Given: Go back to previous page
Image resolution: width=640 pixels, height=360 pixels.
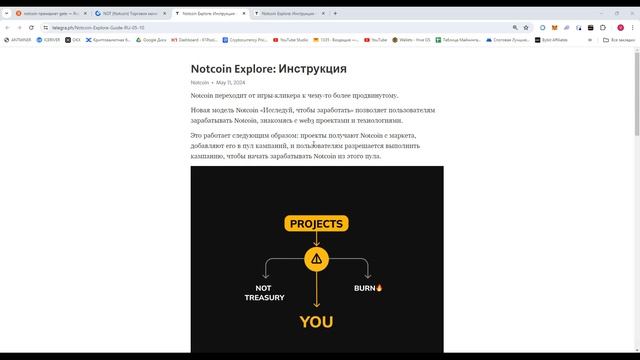Looking at the screenshot, I should (7, 28).
